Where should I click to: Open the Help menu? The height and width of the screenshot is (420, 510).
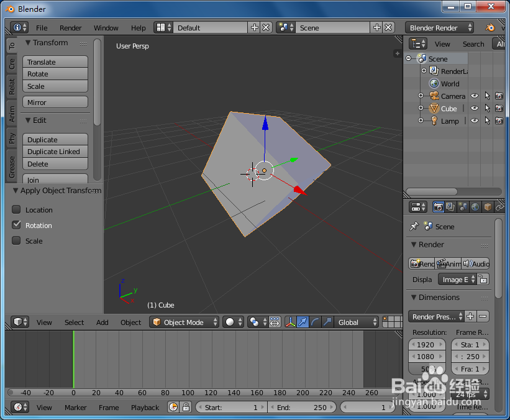139,28
